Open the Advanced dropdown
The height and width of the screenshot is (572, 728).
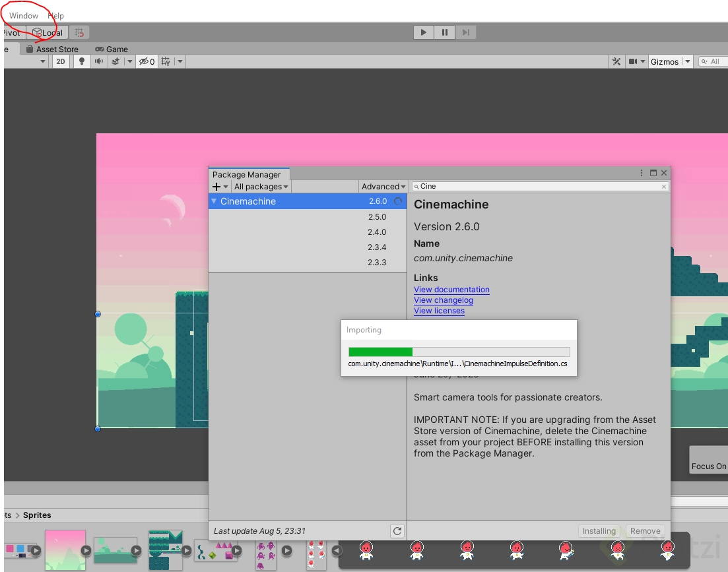(383, 187)
